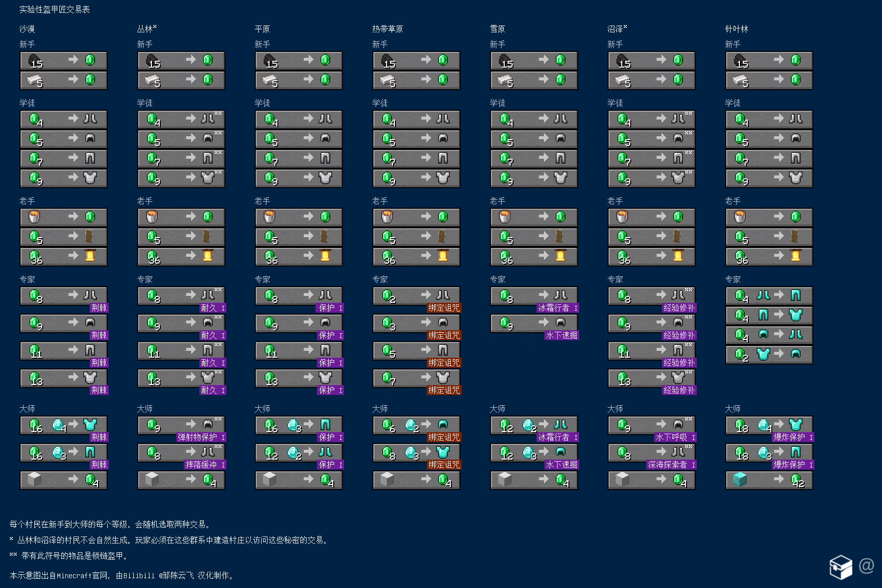Click the shield icon in 沼泽 老手 trade
The height and width of the screenshot is (588, 882).
(678, 236)
